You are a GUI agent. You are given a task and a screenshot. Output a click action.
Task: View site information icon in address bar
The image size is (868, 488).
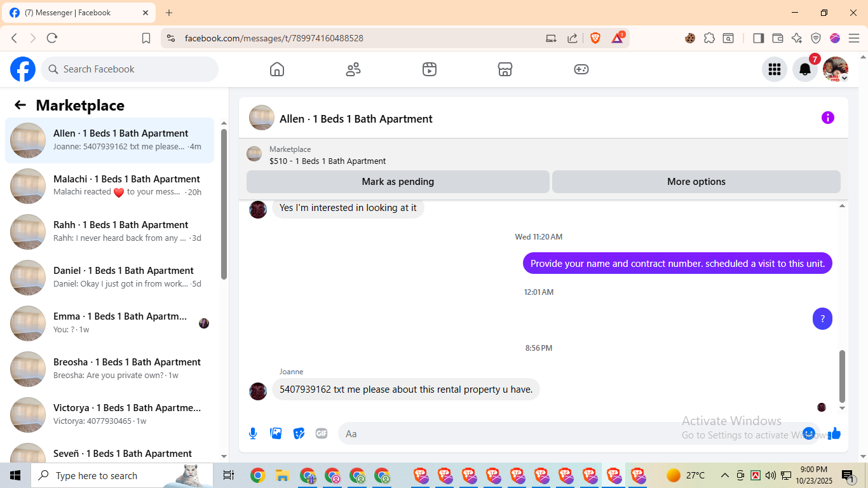click(x=170, y=38)
